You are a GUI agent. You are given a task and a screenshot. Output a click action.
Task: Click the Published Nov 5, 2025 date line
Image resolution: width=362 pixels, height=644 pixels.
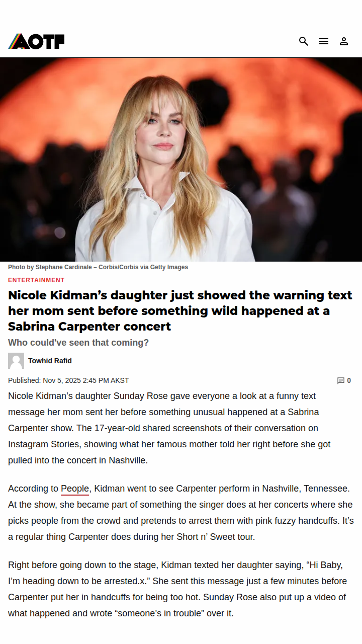(x=68, y=381)
